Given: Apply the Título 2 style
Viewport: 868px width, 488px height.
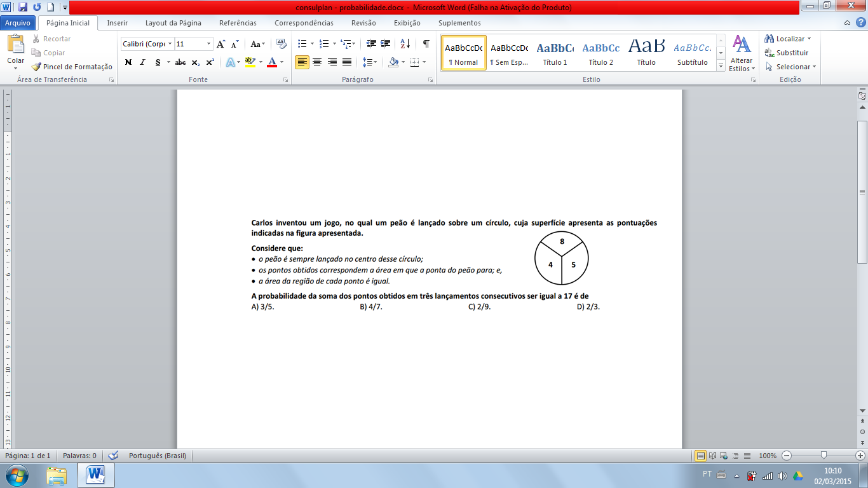Looking at the screenshot, I should point(601,53).
